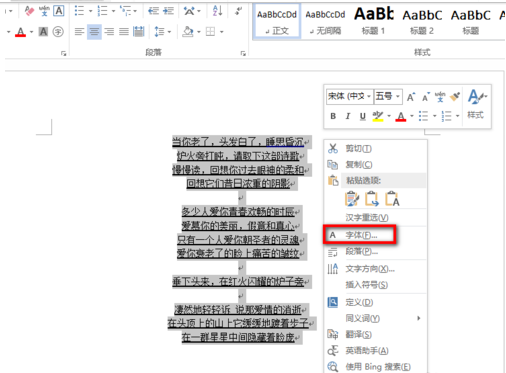Image resolution: width=506 pixels, height=373 pixels.
Task: Expand the ribbon bullets dropdown arrow
Action: click(x=90, y=11)
